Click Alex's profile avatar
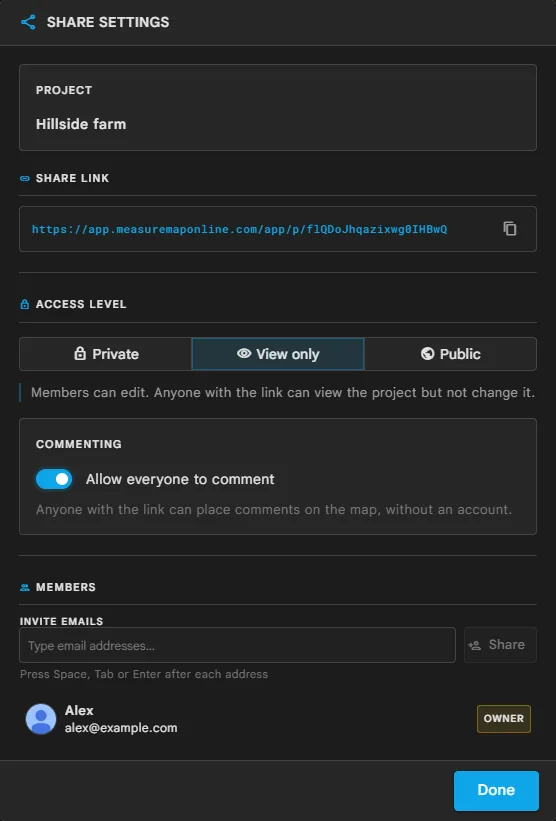556x821 pixels. pos(41,719)
